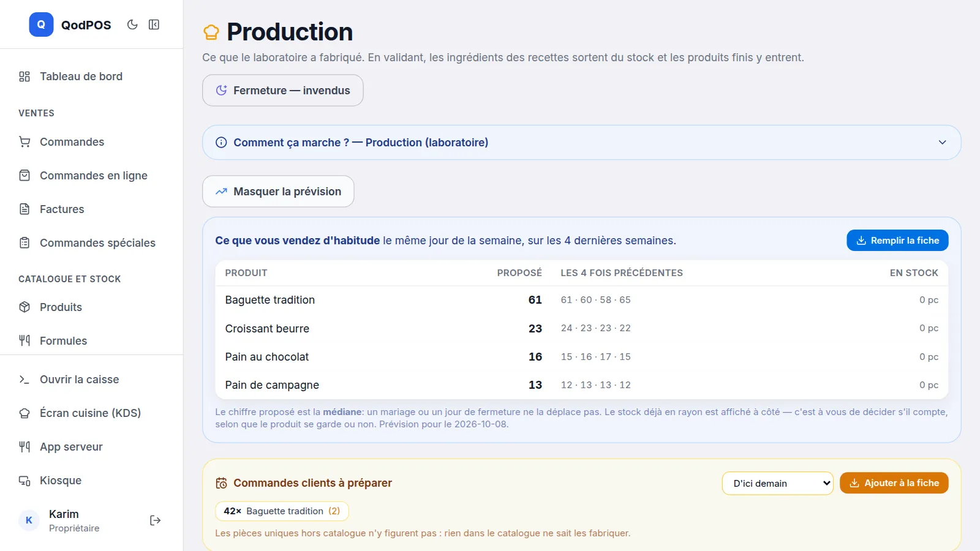Log out via the exit icon
Image resolution: width=980 pixels, height=551 pixels.
pyautogui.click(x=156, y=520)
